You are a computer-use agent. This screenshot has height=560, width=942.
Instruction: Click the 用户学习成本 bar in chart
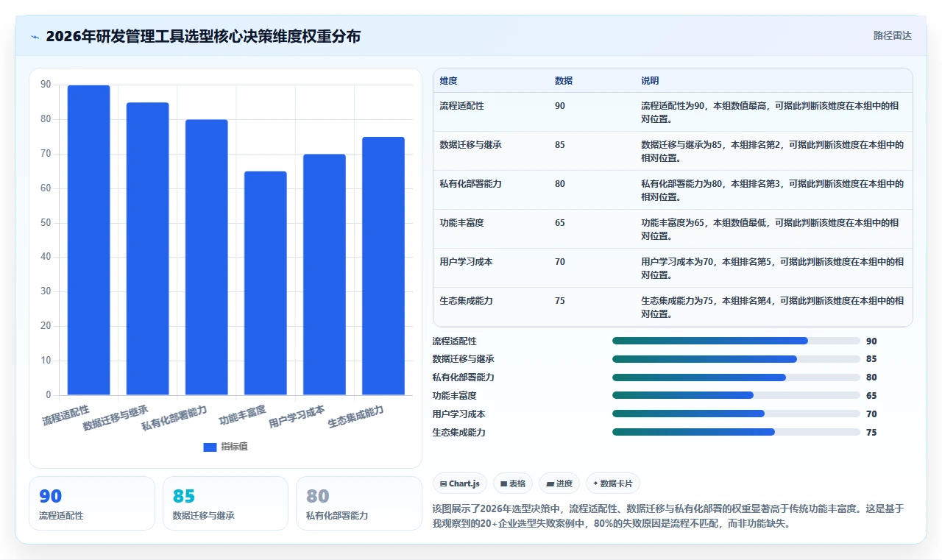(x=324, y=274)
